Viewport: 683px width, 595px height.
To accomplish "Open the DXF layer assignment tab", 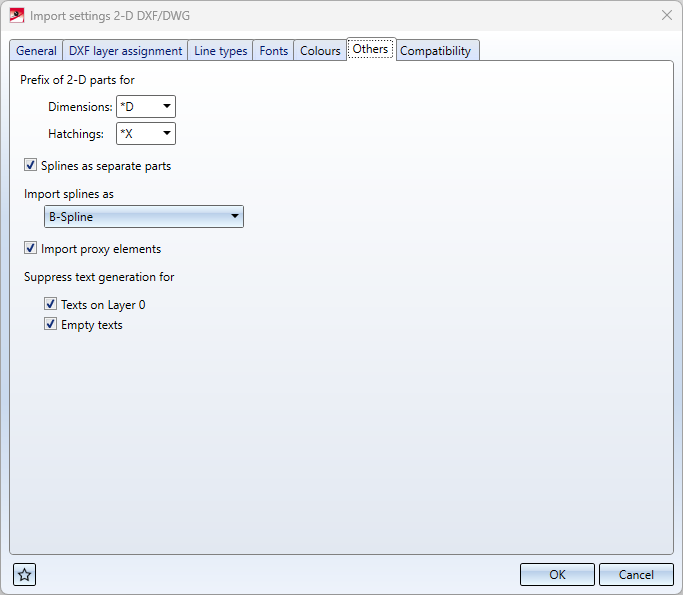I will [125, 51].
